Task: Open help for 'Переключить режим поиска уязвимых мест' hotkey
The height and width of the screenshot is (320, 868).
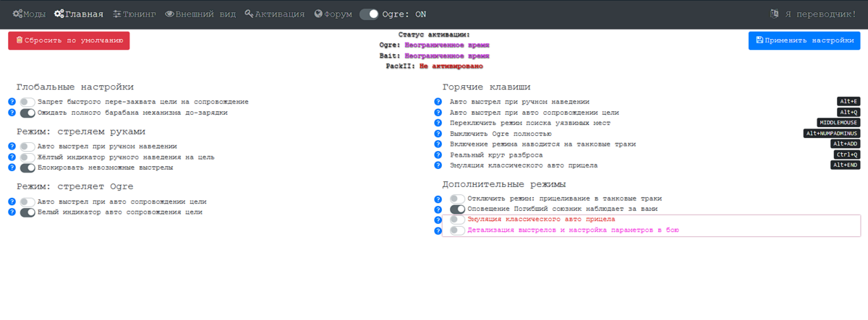Action: [x=438, y=124]
